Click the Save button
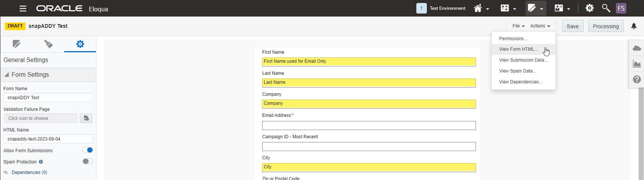 (572, 26)
